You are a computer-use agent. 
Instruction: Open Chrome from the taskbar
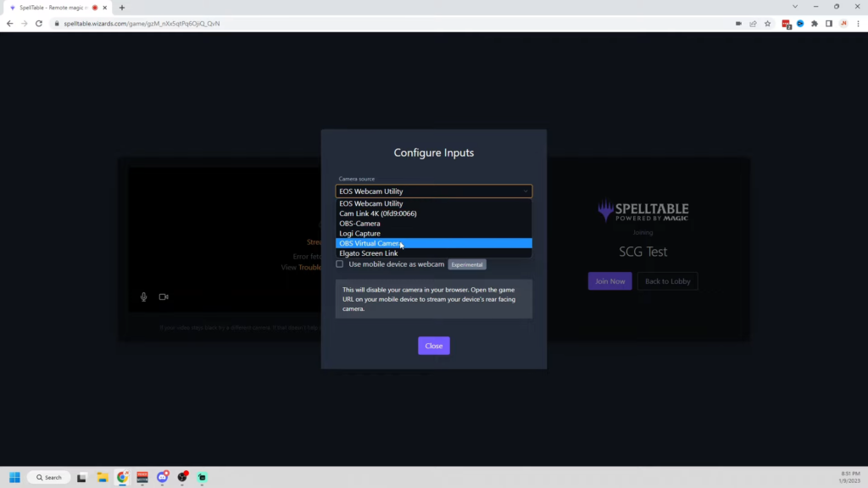(122, 478)
